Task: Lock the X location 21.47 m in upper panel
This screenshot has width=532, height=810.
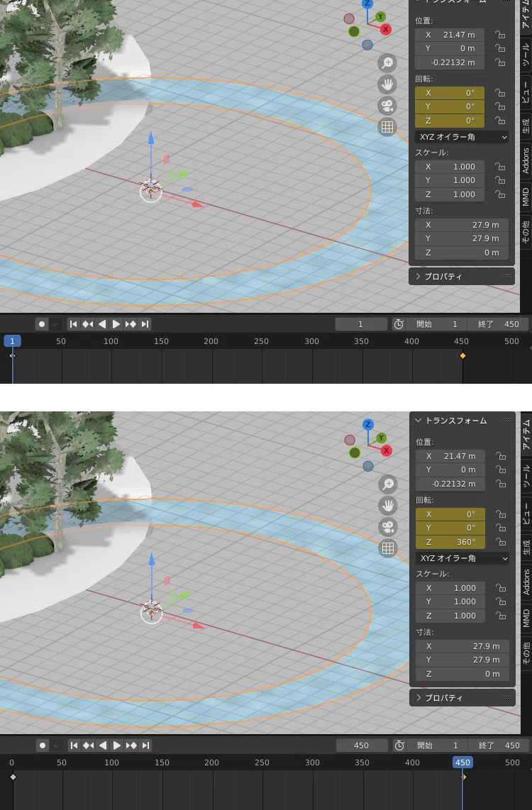Action: tap(500, 35)
